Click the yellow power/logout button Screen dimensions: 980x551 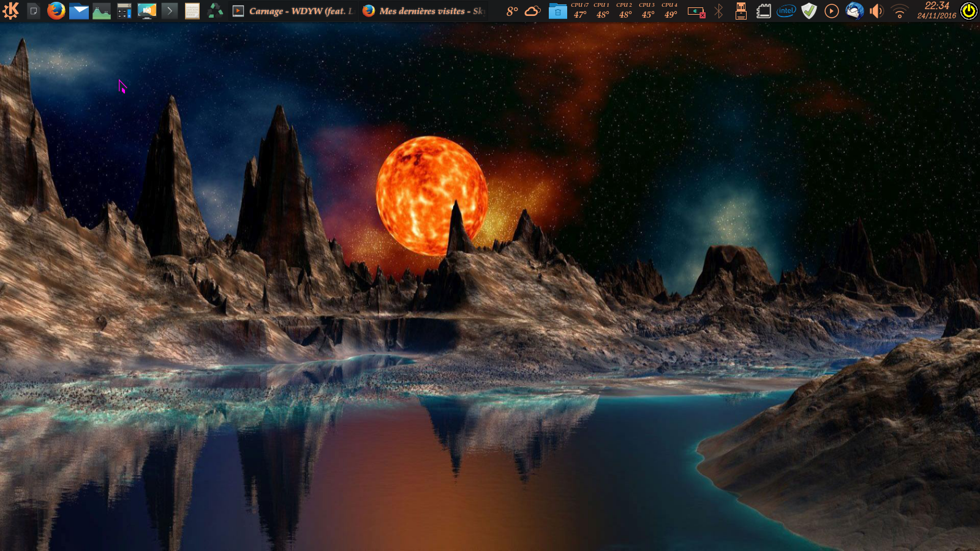pyautogui.click(x=968, y=11)
